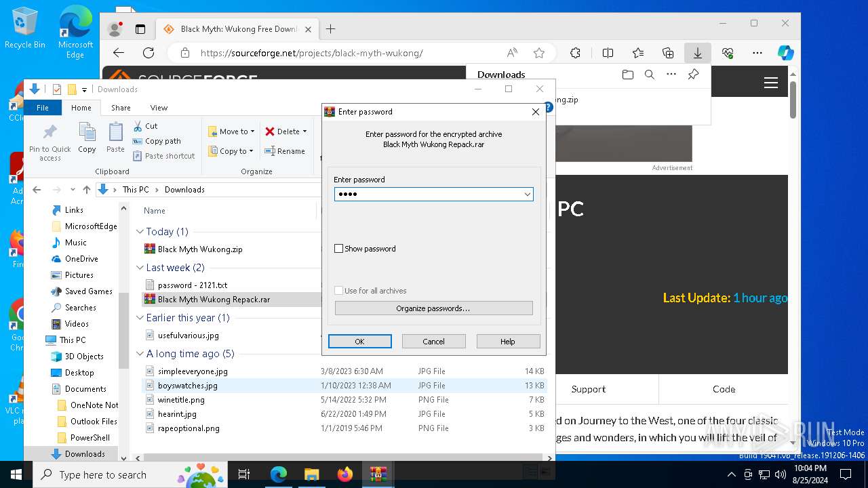Click Read aloud icon in address bar
The image size is (868, 488).
(513, 53)
